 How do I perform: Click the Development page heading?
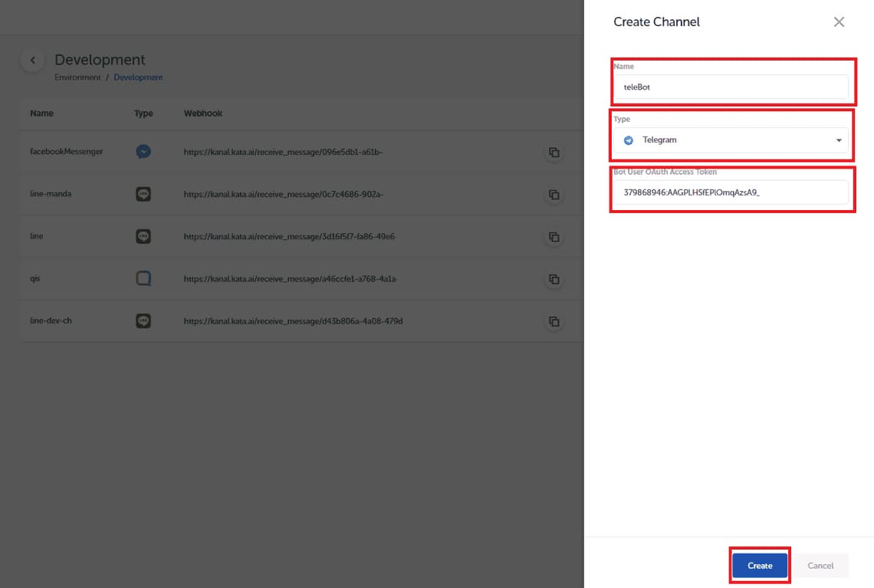(x=100, y=60)
